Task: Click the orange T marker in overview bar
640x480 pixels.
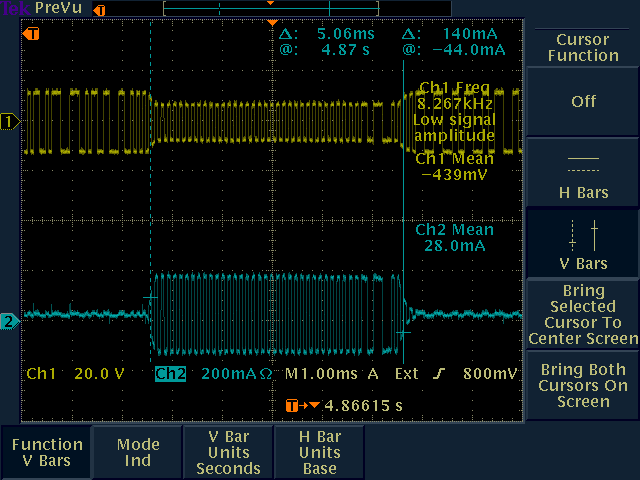Action: (x=99, y=10)
